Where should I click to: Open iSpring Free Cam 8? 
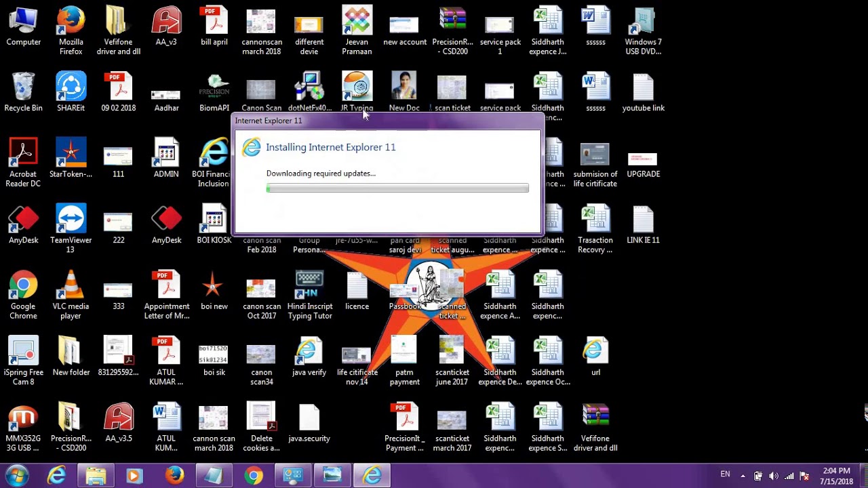[23, 361]
